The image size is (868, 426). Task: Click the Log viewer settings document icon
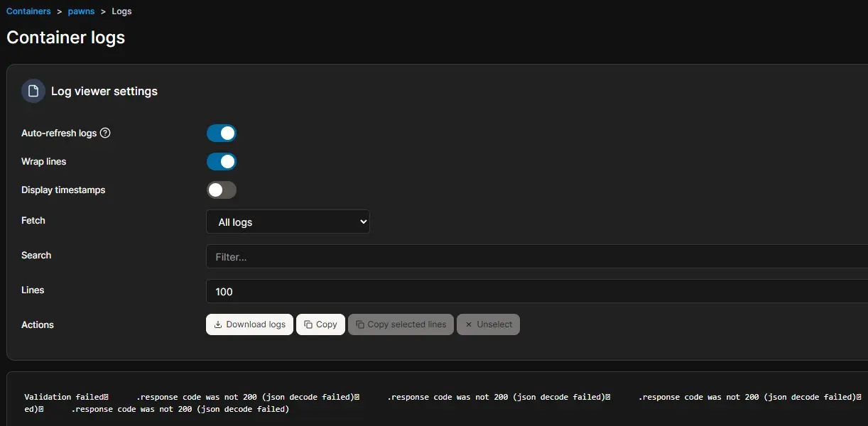click(x=33, y=91)
